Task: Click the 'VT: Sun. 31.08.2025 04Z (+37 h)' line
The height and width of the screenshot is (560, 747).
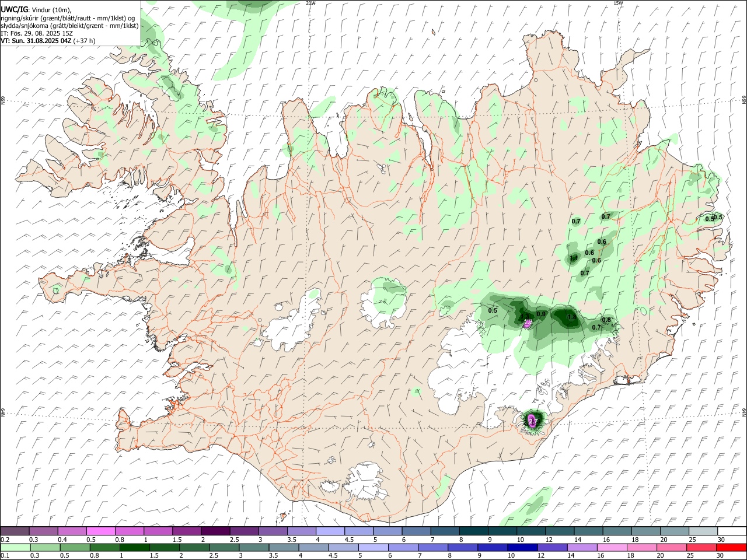Action: [x=48, y=41]
